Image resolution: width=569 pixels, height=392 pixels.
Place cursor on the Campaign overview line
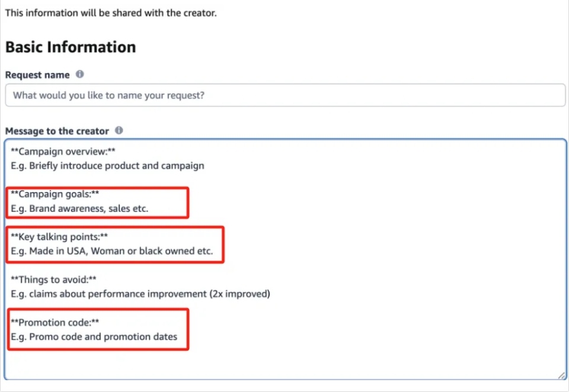coord(63,152)
